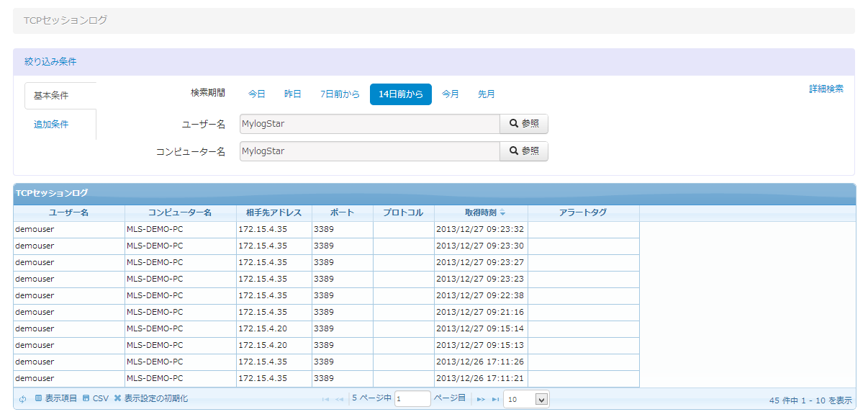Click address 172.15.4.20 in the 09:15:13 row
The image size is (868, 412).
[x=263, y=346]
